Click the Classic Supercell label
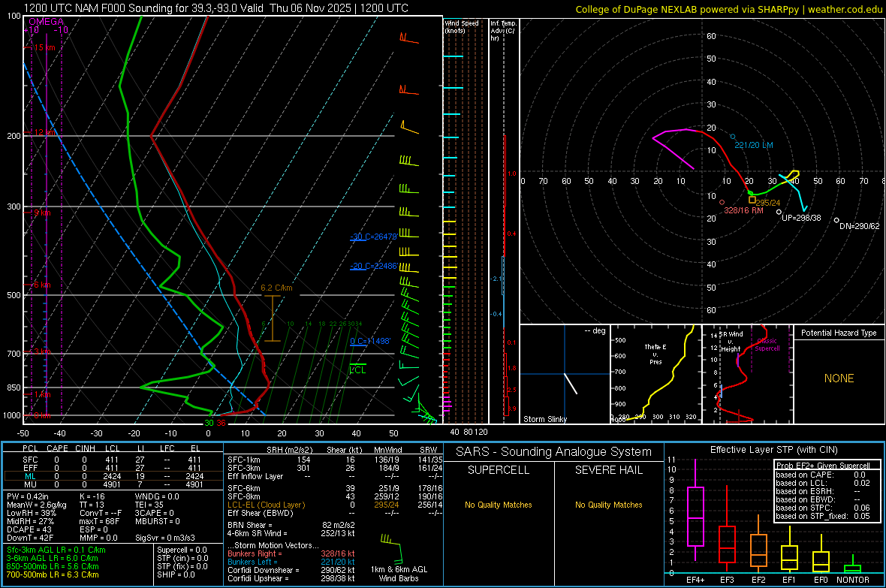 click(x=767, y=345)
